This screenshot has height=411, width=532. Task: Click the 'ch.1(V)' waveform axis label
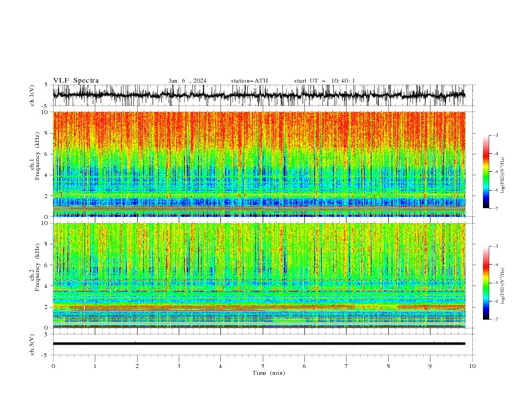32,95
